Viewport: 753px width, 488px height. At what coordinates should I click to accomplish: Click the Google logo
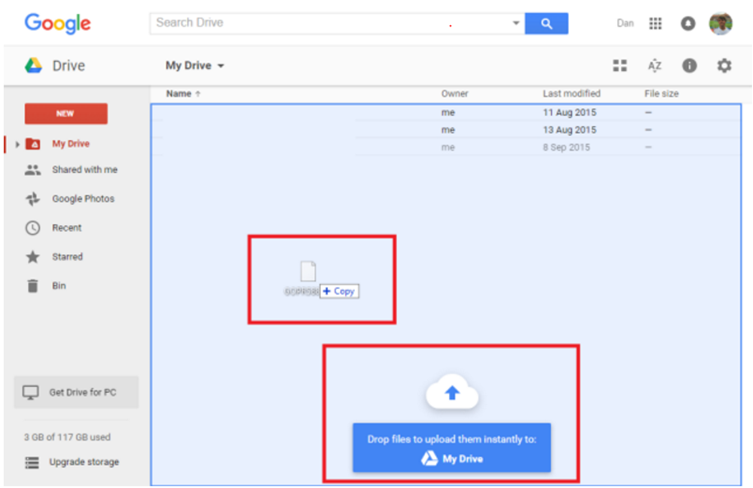coord(58,24)
